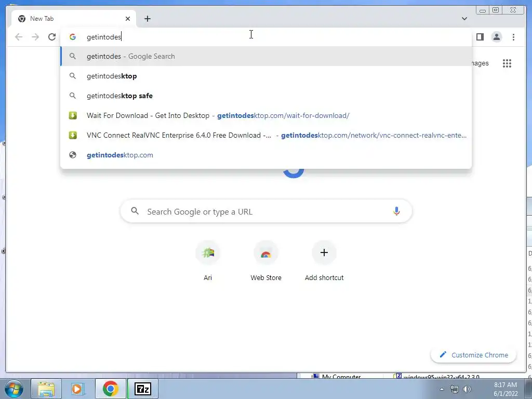
Task: Select the 'getintodes - Google Search' suggestion
Action: pyautogui.click(x=266, y=56)
